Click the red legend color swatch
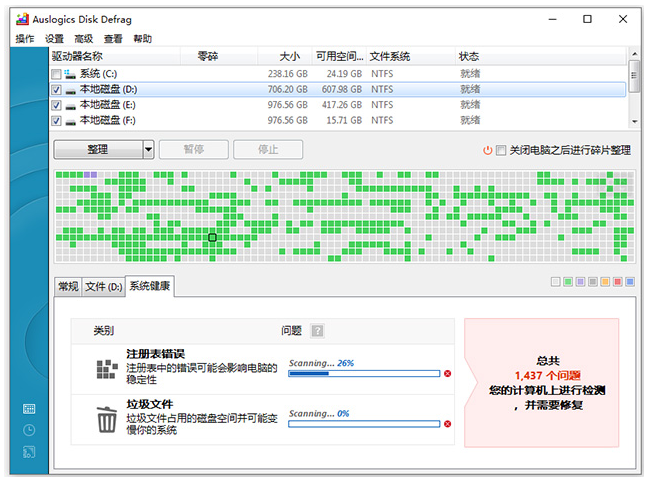This screenshot has width=650, height=480. point(618,282)
